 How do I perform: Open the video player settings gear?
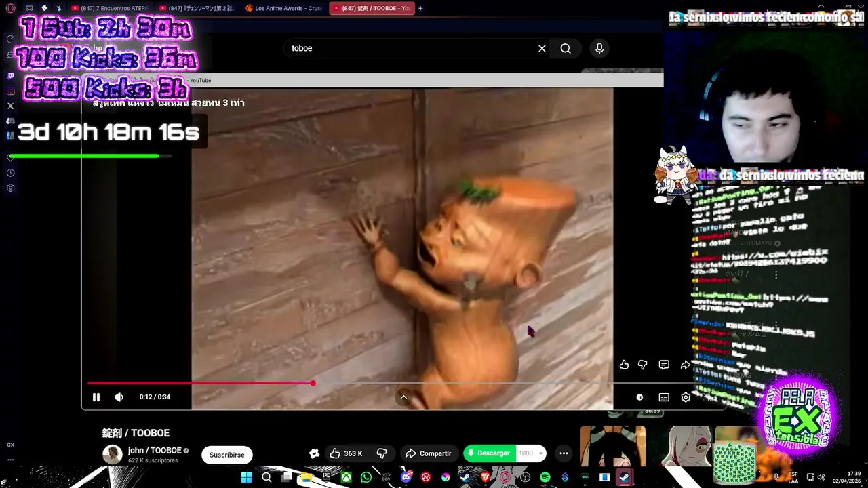point(686,397)
